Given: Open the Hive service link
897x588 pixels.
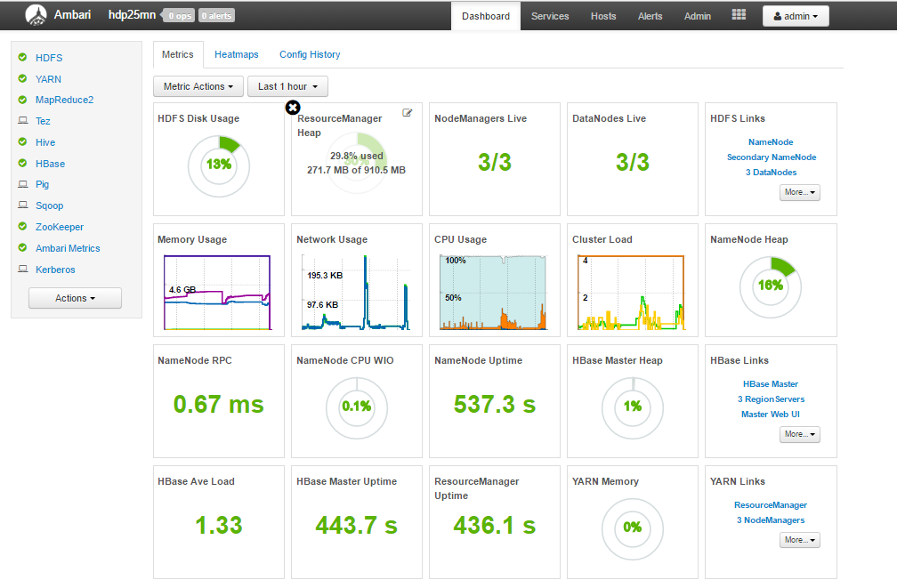Looking at the screenshot, I should pos(45,142).
